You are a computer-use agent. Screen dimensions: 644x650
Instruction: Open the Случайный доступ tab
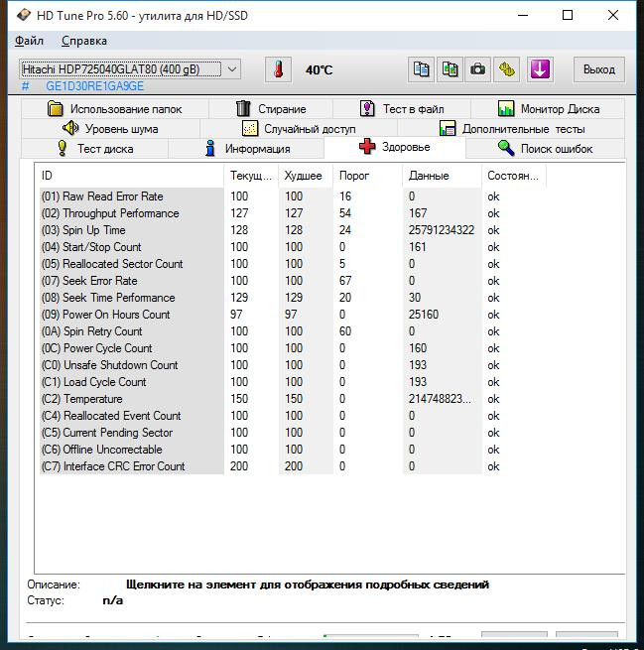click(x=299, y=128)
